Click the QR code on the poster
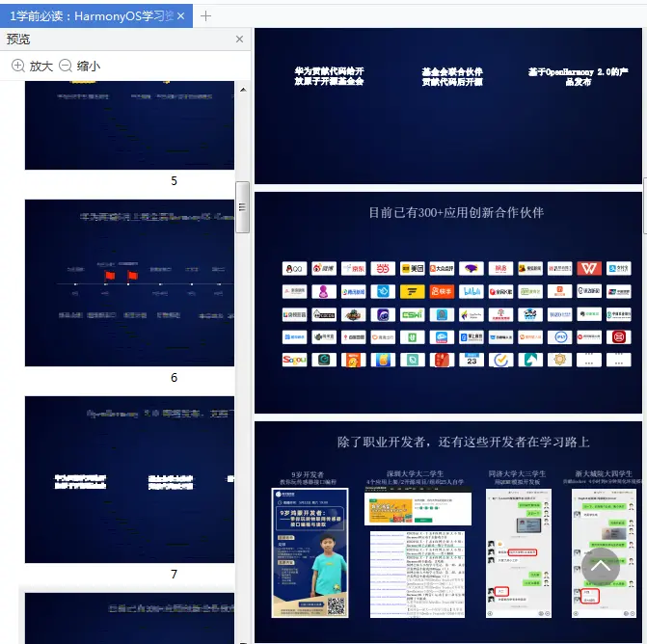 click(x=337, y=606)
